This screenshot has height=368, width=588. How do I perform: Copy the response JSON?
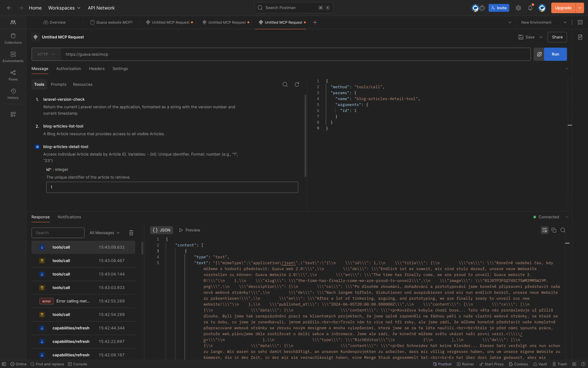554,230
